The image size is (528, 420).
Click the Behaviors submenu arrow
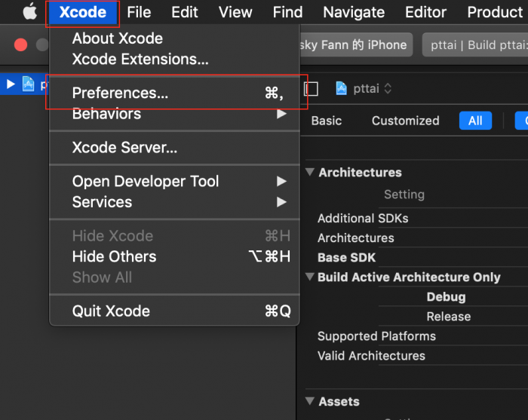(x=281, y=114)
